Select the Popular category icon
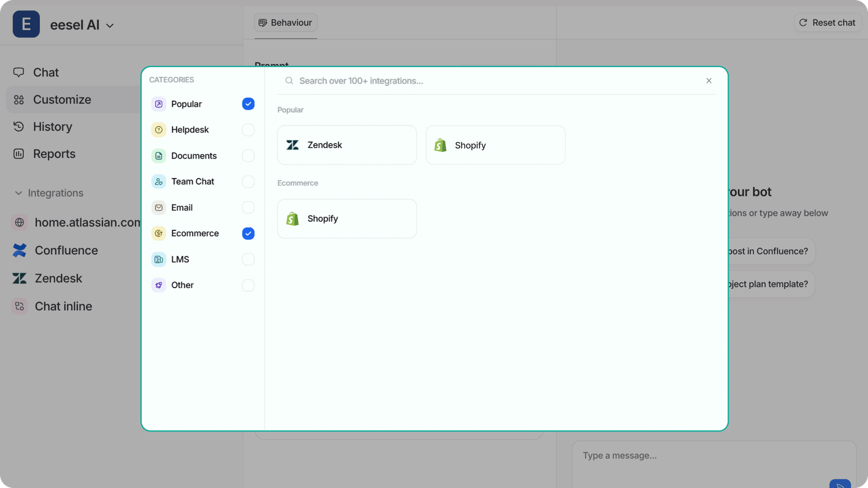The image size is (868, 488). tap(158, 104)
